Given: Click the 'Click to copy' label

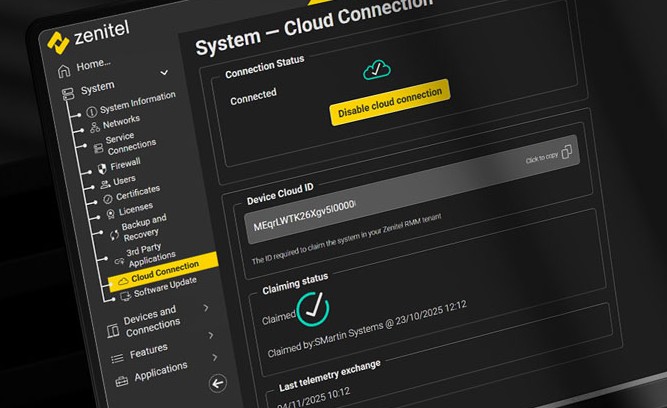Looking at the screenshot, I should click(542, 158).
